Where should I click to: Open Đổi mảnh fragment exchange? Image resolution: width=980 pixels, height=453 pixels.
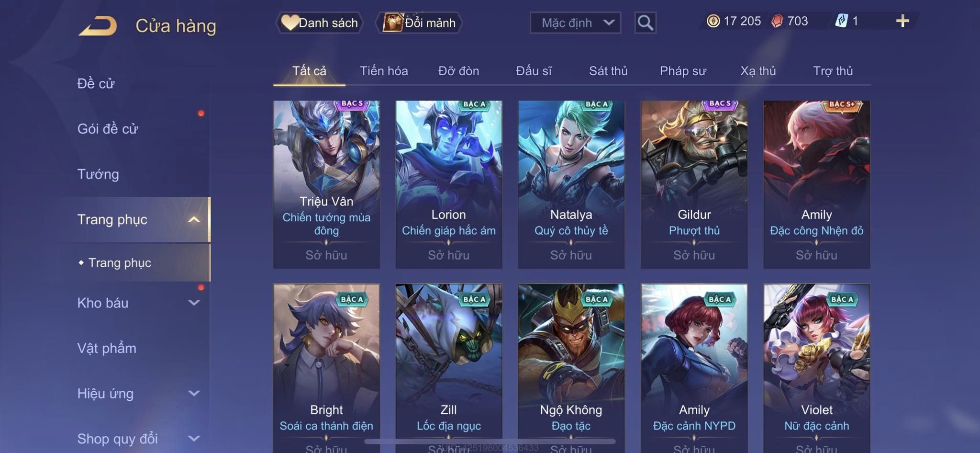point(420,23)
